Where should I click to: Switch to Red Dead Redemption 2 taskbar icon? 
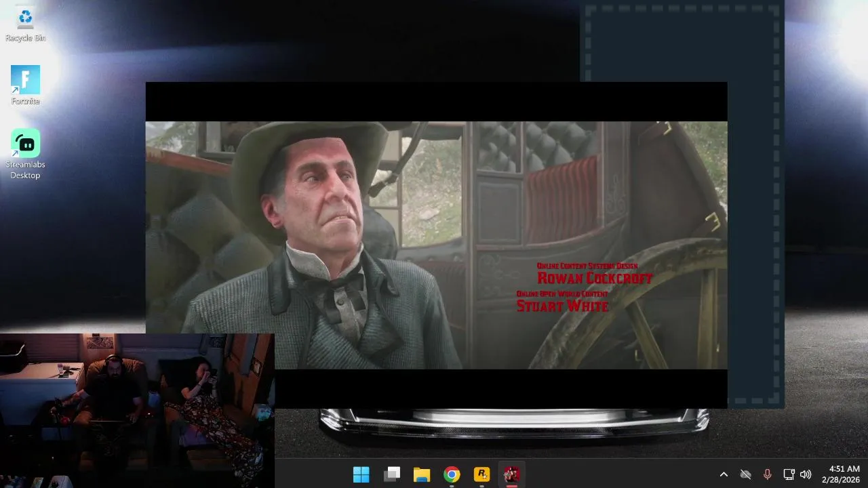(511, 474)
